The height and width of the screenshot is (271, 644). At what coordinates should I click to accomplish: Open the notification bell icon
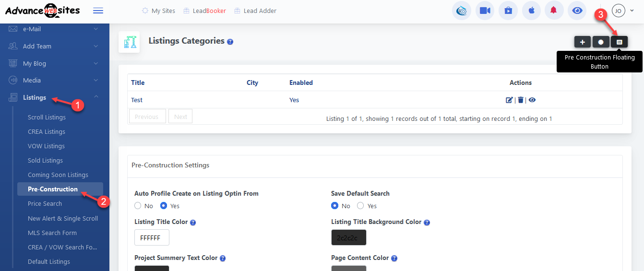tap(554, 11)
